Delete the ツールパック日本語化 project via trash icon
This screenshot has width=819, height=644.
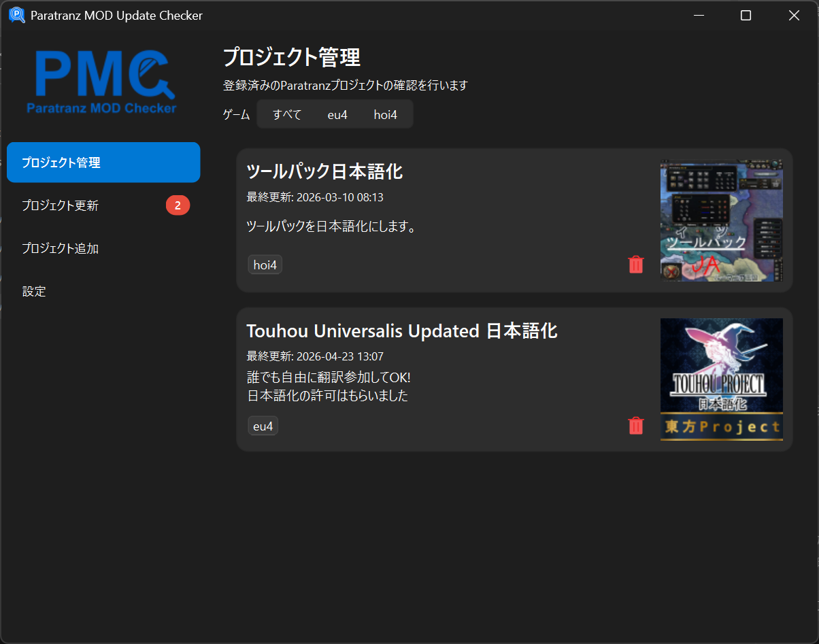(636, 265)
